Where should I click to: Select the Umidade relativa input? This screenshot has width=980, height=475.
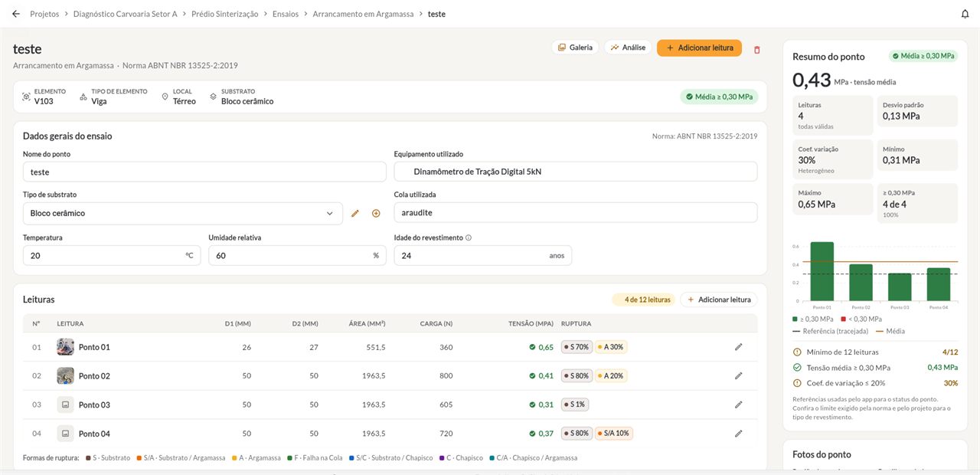point(297,255)
